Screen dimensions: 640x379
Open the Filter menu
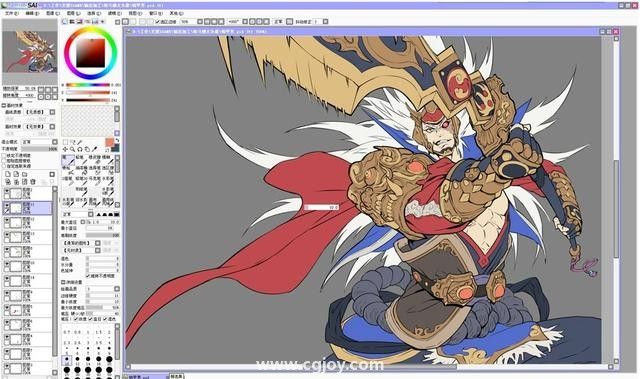coord(113,13)
